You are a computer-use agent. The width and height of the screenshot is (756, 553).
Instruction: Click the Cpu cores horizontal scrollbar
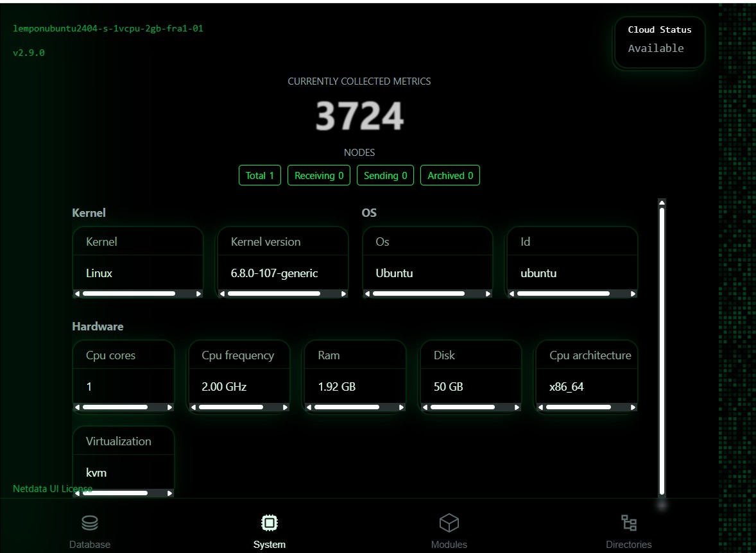coord(116,407)
